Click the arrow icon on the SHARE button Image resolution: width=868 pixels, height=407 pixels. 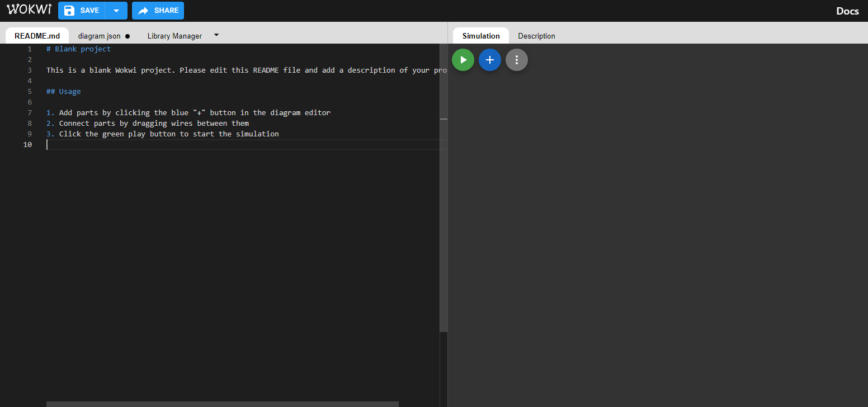pos(143,11)
